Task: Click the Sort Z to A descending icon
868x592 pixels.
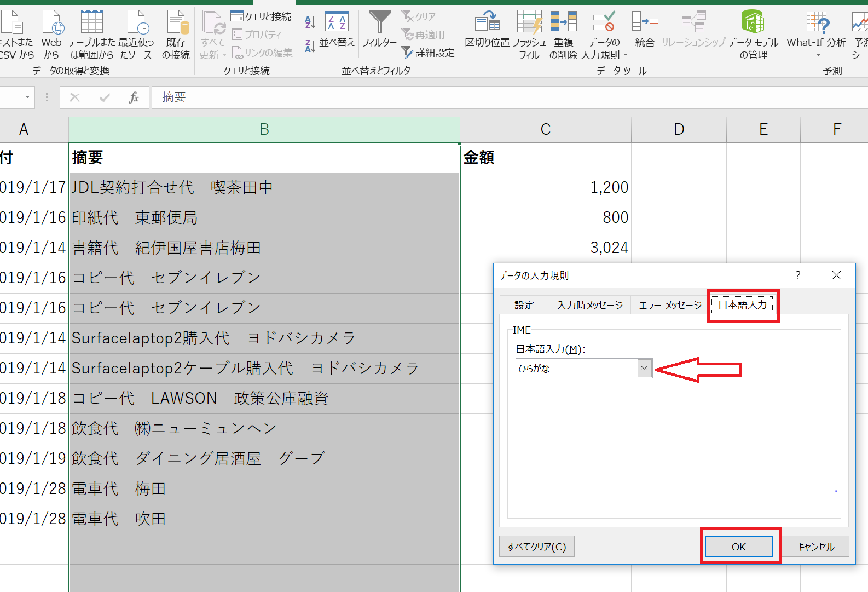Action: [x=310, y=46]
